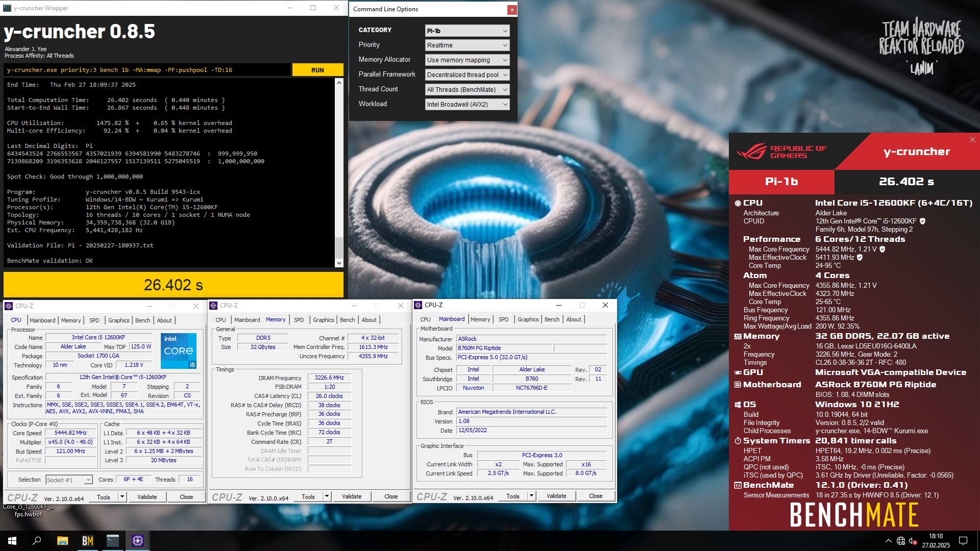This screenshot has height=551, width=980.
Task: Click Max Core Frequency verified shield
Action: pos(882,249)
